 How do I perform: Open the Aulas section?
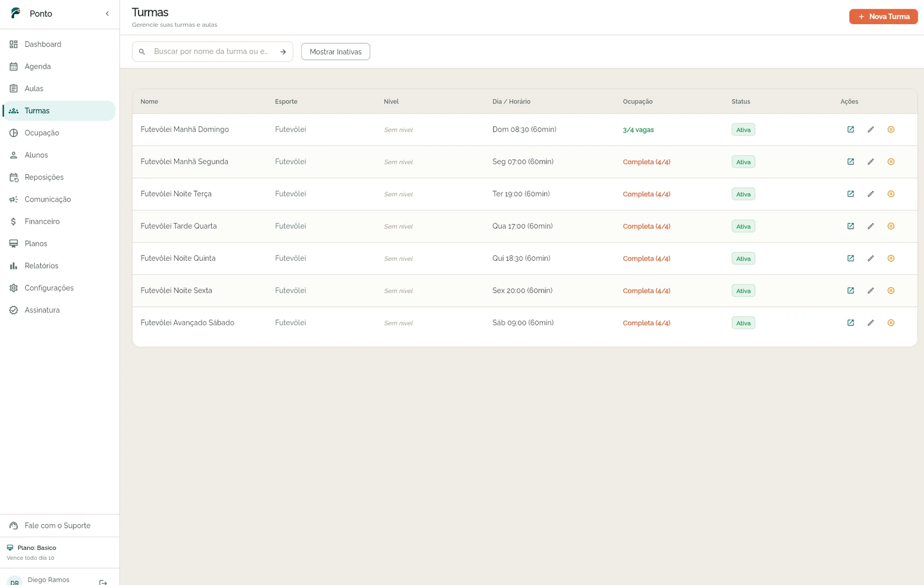click(x=59, y=89)
